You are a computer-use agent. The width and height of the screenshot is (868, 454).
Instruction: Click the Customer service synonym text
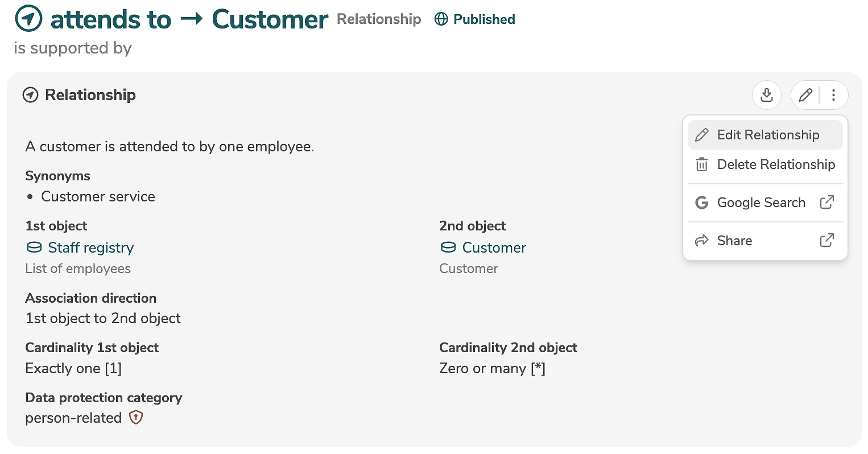(98, 196)
